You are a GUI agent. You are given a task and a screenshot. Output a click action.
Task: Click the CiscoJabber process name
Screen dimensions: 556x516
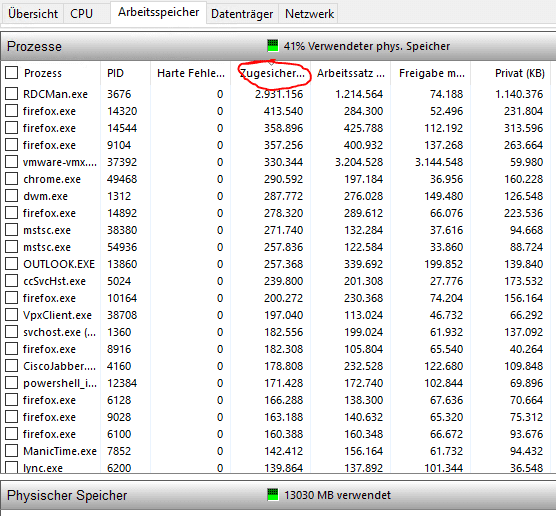pyautogui.click(x=59, y=366)
